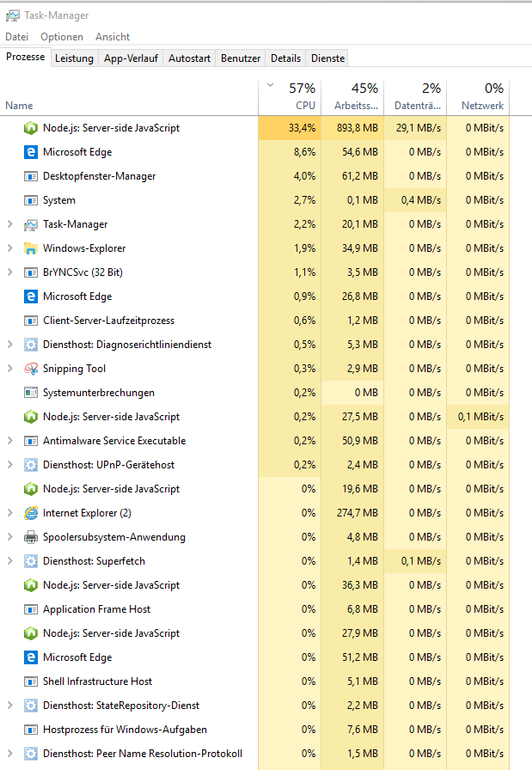
Task: Click the Desktopfenster-Manager icon
Action: [x=30, y=176]
